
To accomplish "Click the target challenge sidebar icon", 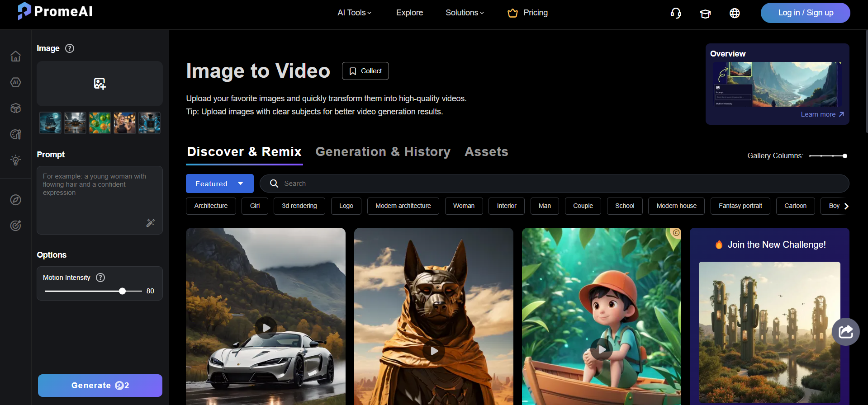I will 15,226.
